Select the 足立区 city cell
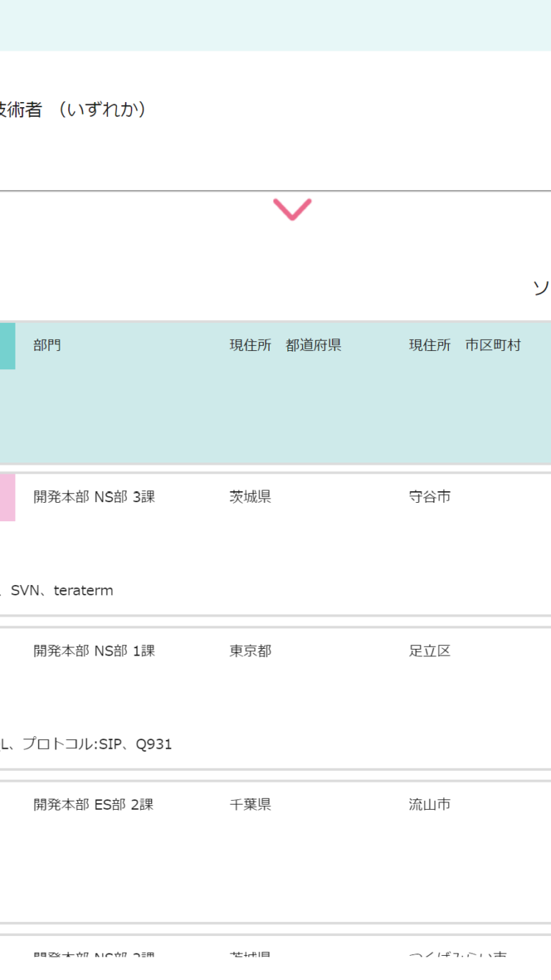This screenshot has height=980, width=551. coord(430,651)
